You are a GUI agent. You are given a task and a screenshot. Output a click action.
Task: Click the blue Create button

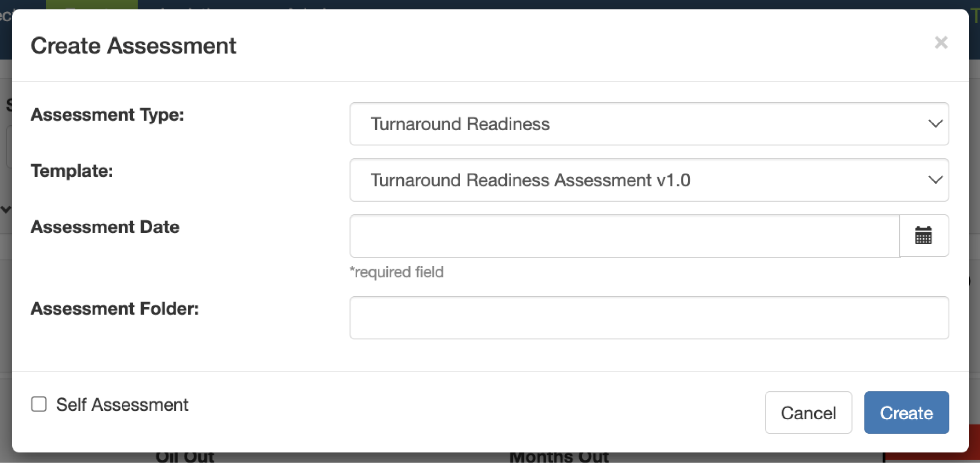pyautogui.click(x=906, y=412)
